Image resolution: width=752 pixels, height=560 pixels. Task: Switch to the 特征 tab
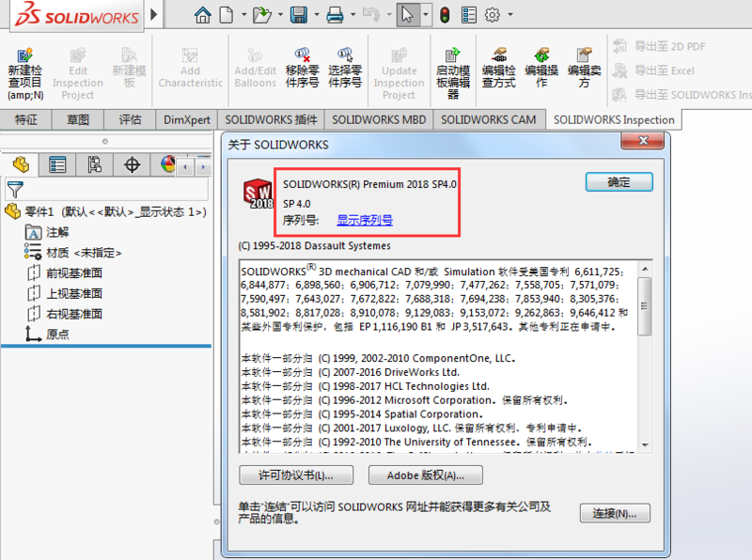[x=26, y=120]
